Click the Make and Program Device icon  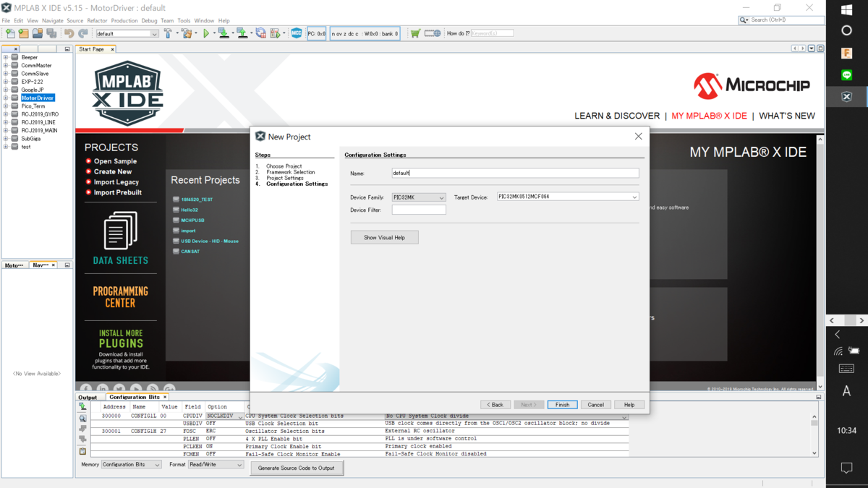coord(224,33)
